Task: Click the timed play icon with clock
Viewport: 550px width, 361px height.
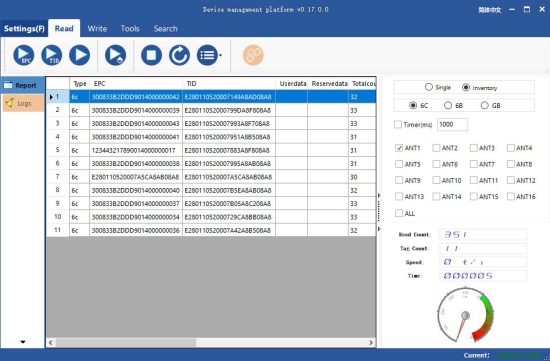Action: tap(115, 55)
